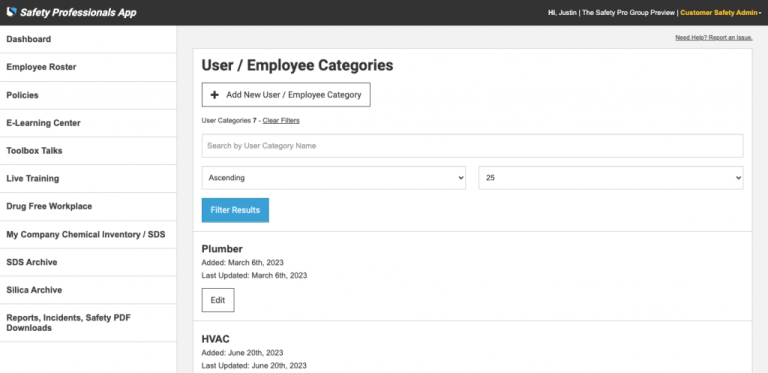
Task: Open the Dashboard sidebar item
Action: (88, 39)
